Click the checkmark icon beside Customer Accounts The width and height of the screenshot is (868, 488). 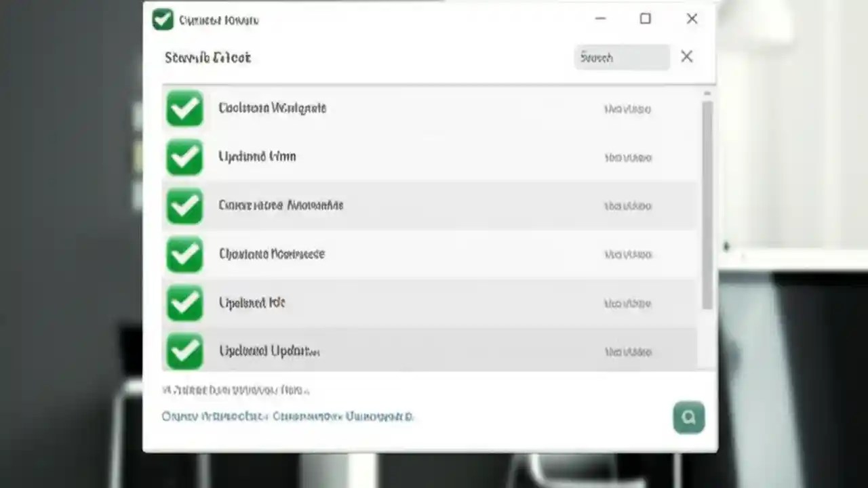184,205
